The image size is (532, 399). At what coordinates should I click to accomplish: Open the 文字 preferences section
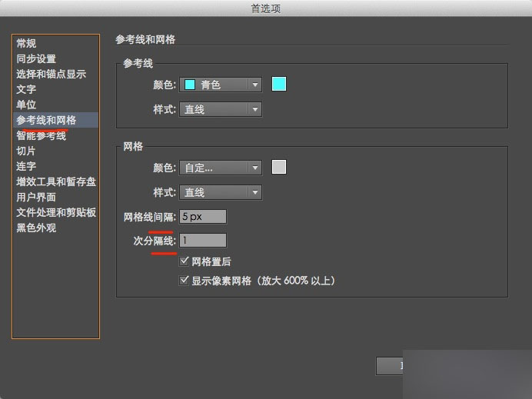[26, 90]
